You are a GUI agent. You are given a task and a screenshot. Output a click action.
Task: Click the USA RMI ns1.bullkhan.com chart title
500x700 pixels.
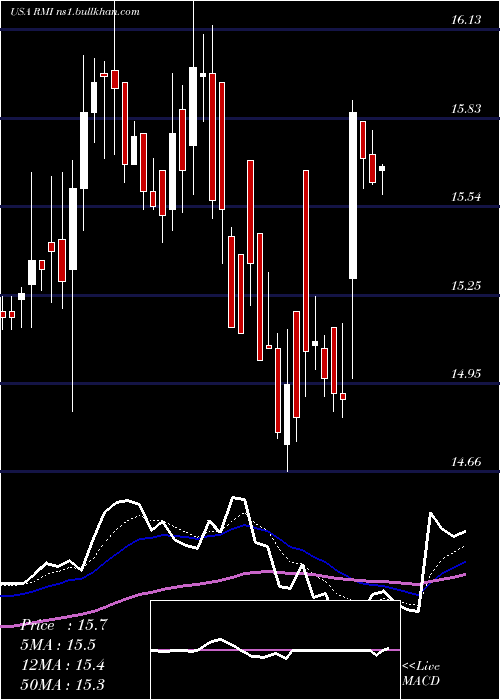point(75,11)
